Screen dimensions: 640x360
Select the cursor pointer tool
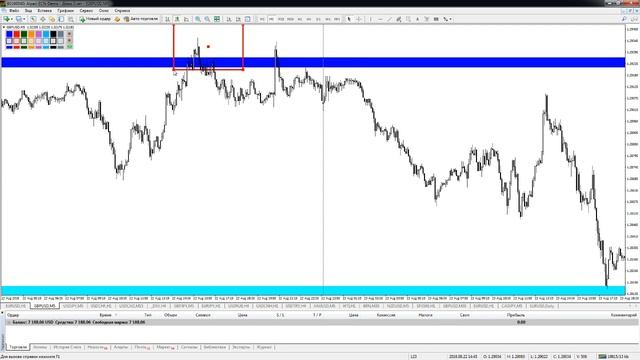click(349, 19)
